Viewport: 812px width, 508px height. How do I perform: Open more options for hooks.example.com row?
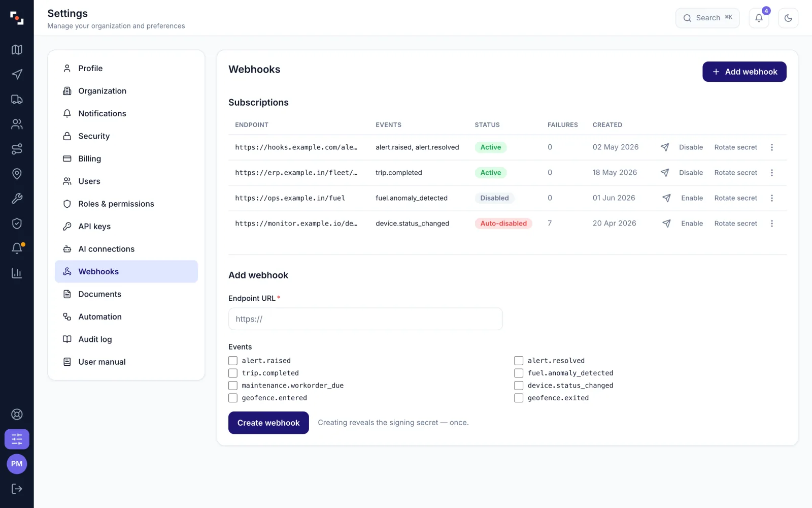click(772, 147)
